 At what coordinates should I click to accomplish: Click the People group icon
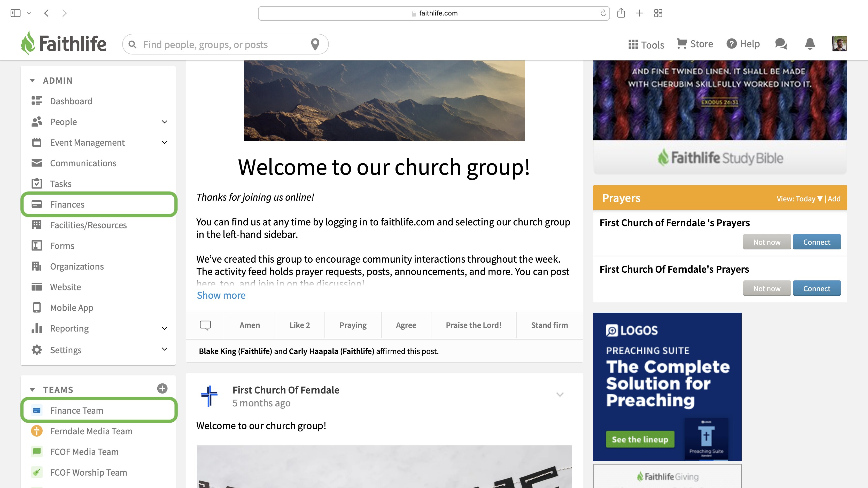click(37, 122)
